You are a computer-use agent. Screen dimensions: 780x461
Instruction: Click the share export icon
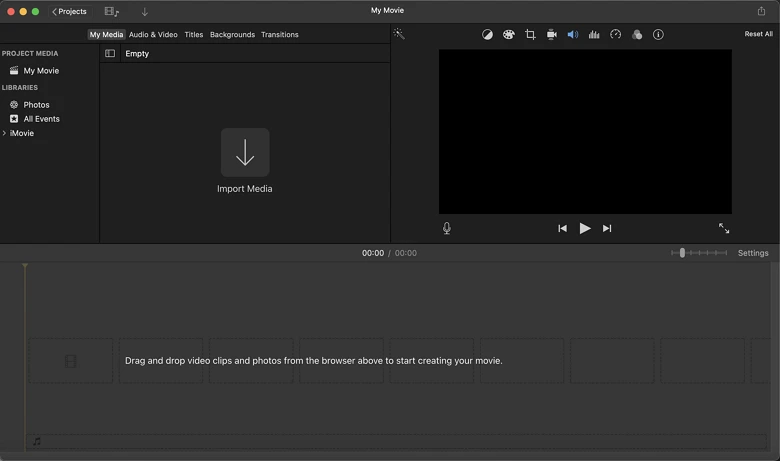coord(761,11)
